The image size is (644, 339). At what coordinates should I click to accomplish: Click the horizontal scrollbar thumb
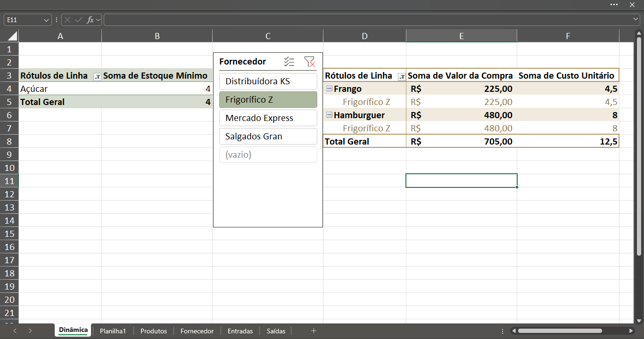[x=560, y=331]
